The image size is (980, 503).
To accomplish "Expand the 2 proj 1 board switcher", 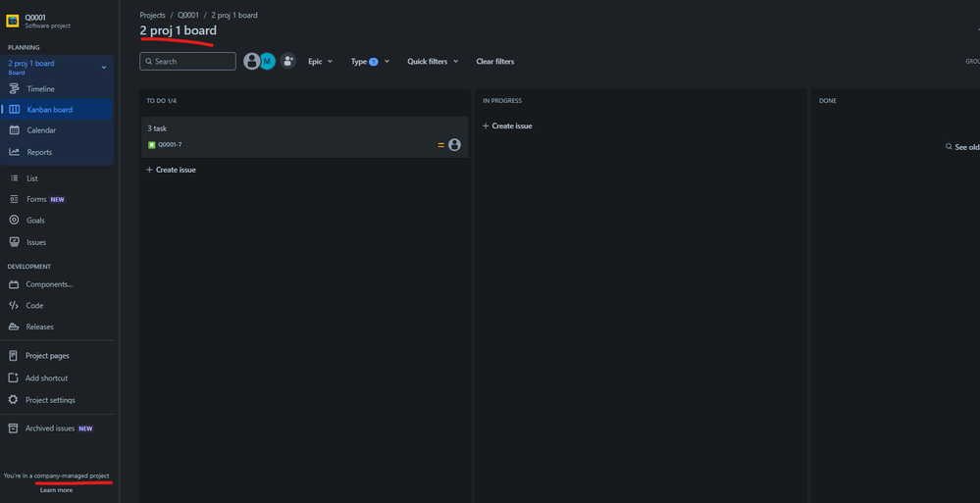I will click(x=104, y=67).
